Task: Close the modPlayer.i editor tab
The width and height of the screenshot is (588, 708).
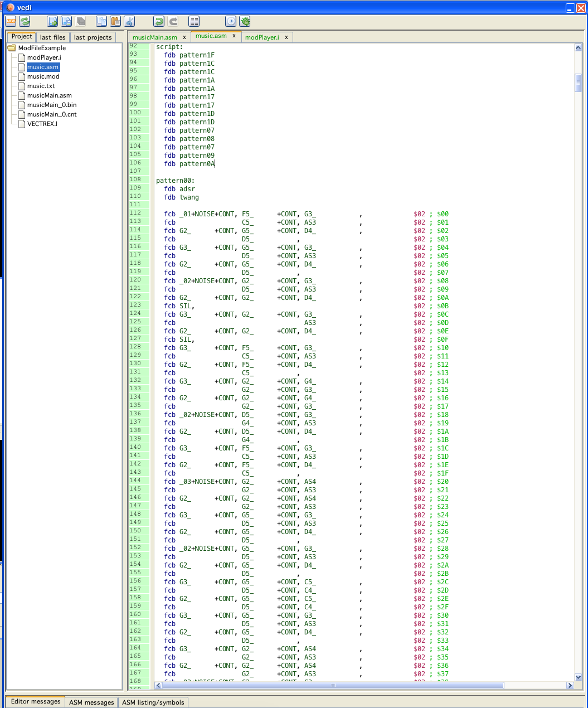Action: coord(286,37)
